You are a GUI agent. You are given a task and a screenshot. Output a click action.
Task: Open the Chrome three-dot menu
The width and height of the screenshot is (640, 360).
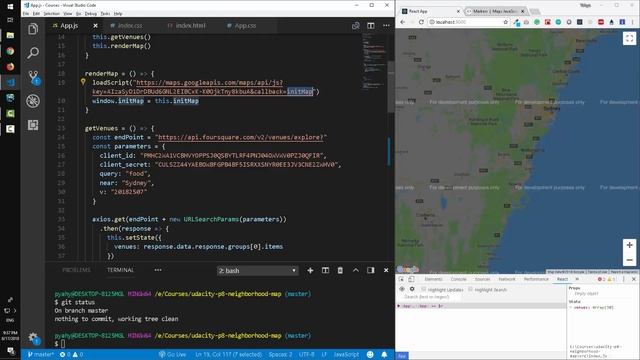[632, 22]
